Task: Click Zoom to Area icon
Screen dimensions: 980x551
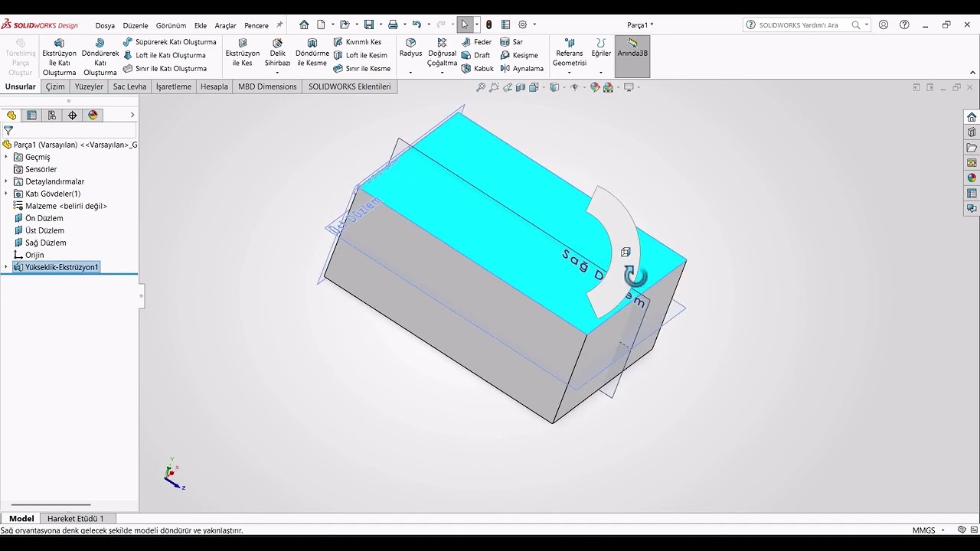Action: 494,87
